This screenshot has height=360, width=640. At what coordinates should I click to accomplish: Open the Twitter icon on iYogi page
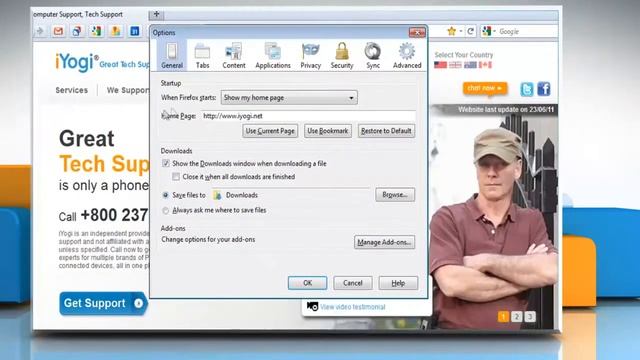click(x=527, y=89)
